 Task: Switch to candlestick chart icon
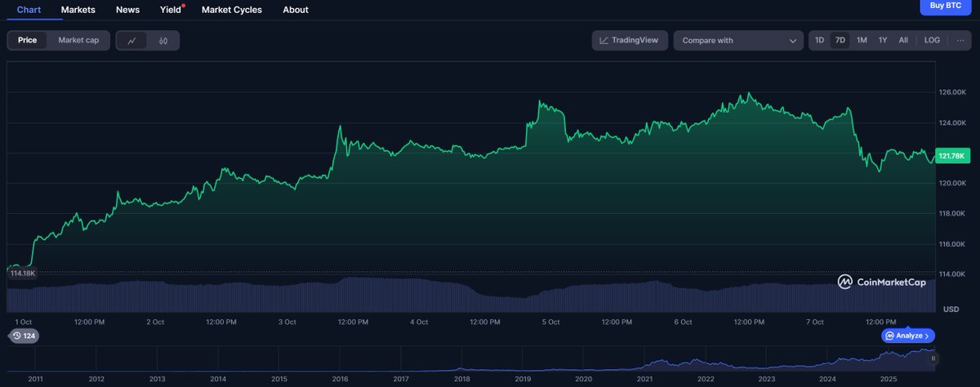coord(163,40)
